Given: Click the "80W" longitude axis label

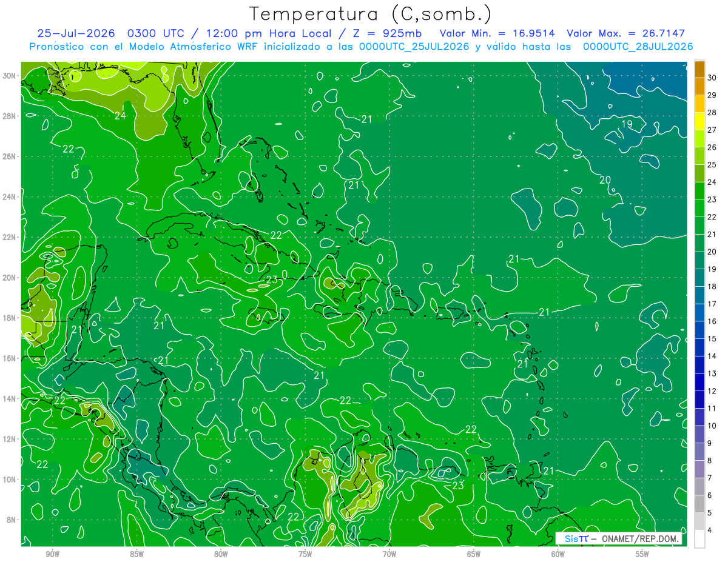Looking at the screenshot, I should [x=221, y=554].
